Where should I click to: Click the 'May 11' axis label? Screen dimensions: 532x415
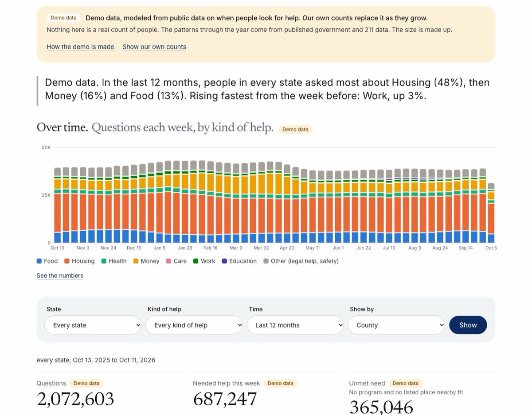pyautogui.click(x=313, y=248)
